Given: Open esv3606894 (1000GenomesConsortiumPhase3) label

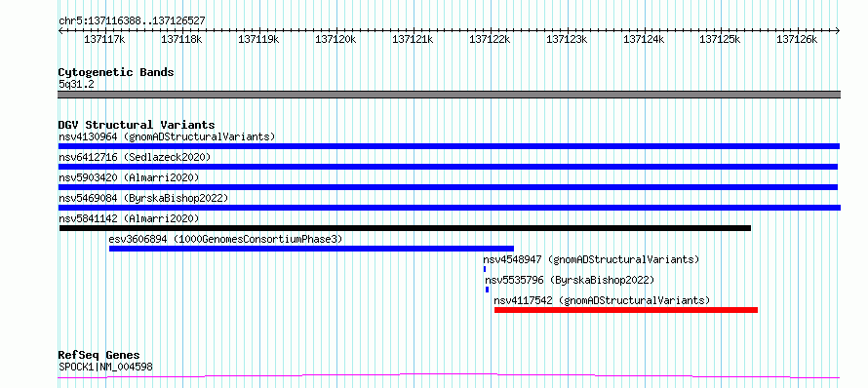Looking at the screenshot, I should 226,239.
